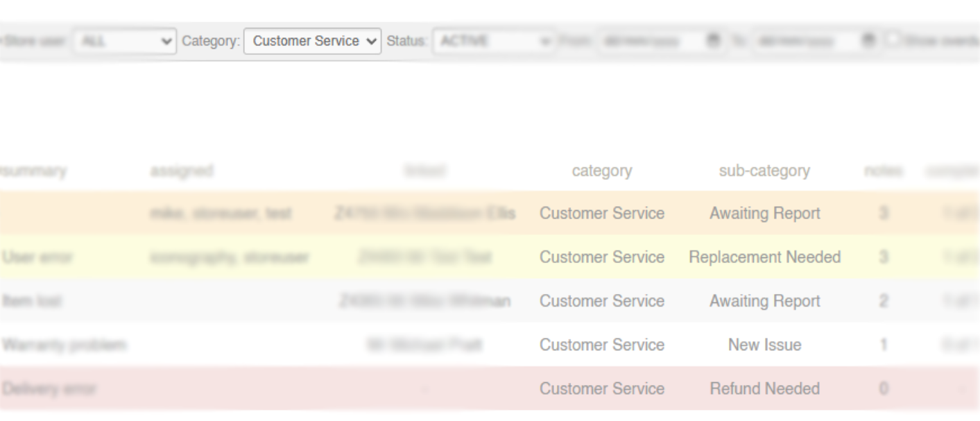Click the Refund Needed sub-category cell
980x421 pixels.
(x=764, y=388)
